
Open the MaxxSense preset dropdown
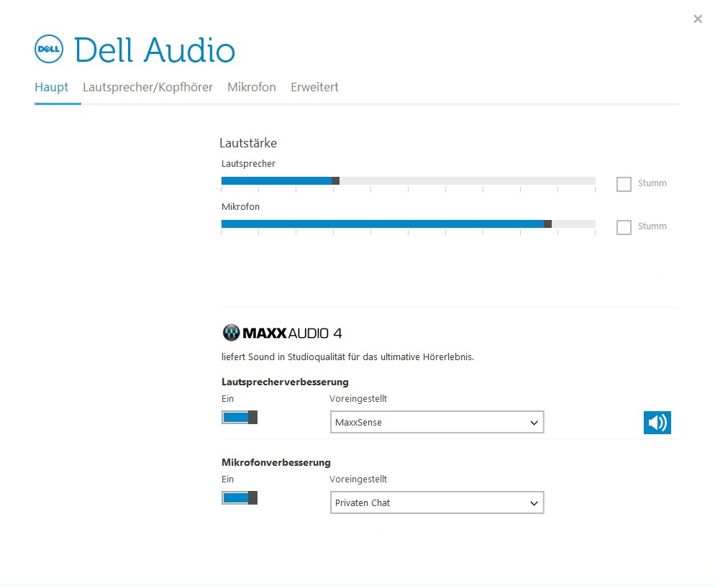[x=437, y=422]
